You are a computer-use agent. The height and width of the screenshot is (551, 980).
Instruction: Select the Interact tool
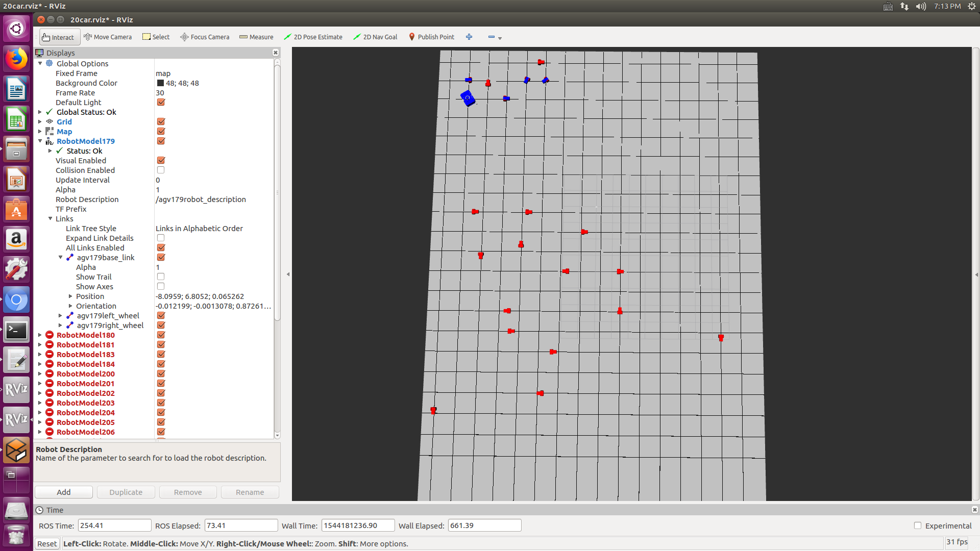tap(58, 37)
